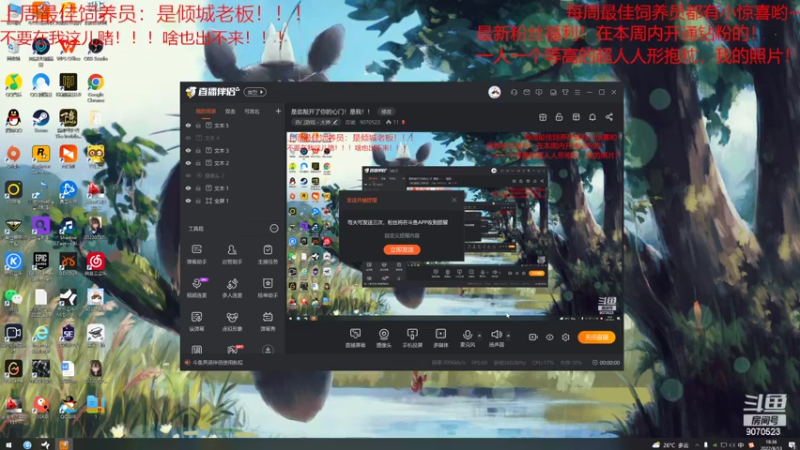Edit the 热门游戏 category selector

point(317,122)
